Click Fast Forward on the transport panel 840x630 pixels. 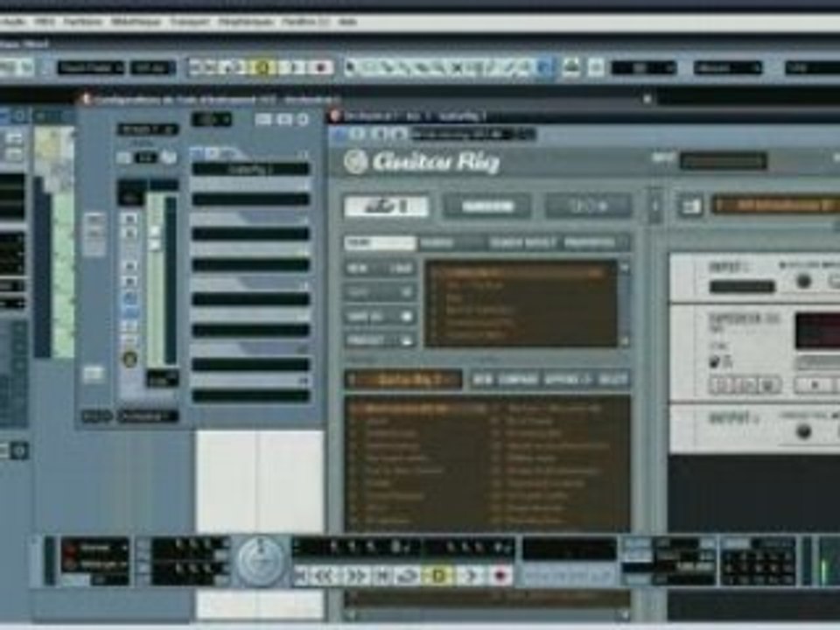click(356, 576)
